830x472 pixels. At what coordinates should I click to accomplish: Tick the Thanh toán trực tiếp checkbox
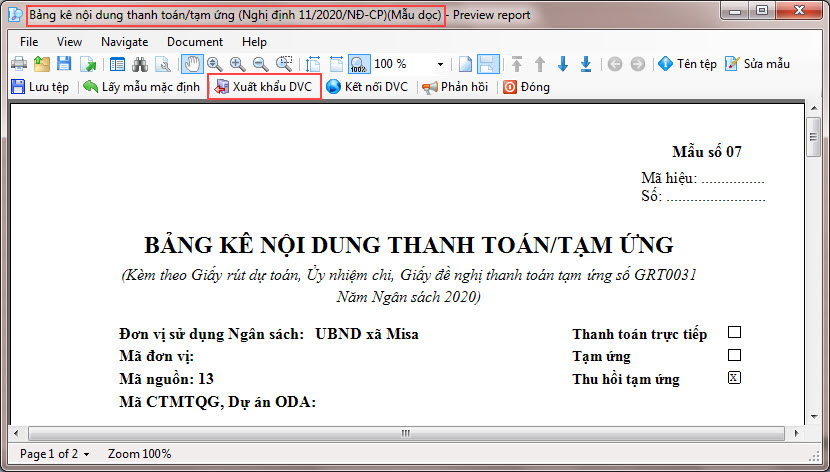tap(734, 332)
